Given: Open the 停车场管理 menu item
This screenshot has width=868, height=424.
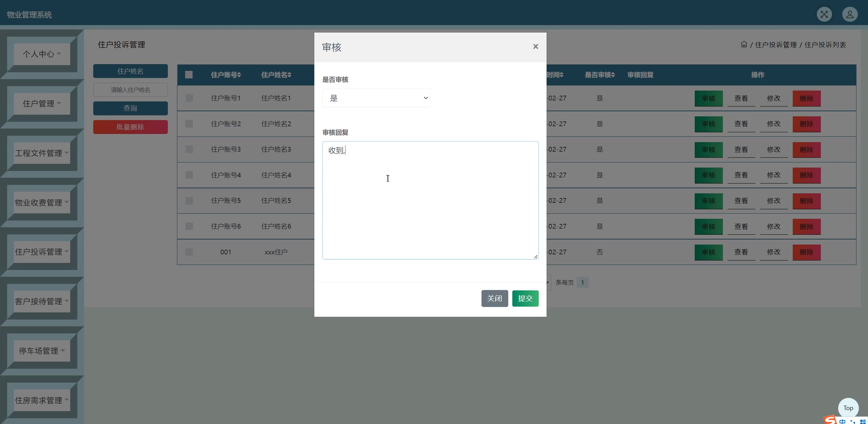Looking at the screenshot, I should point(42,351).
